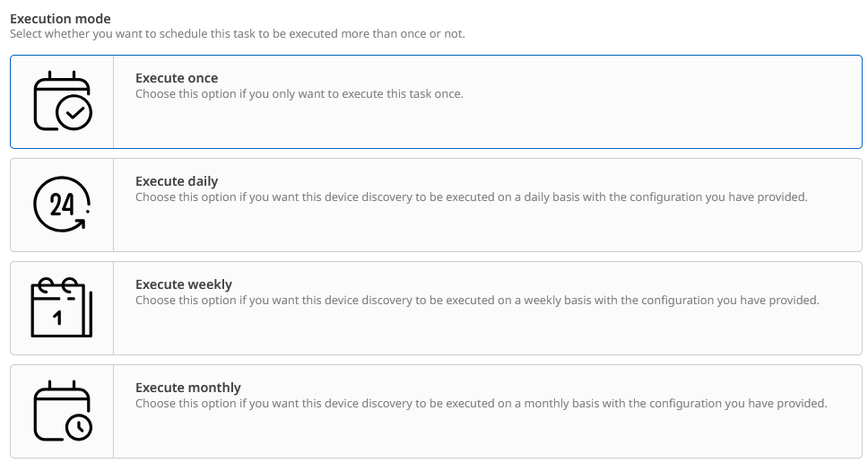Click the calendar-with-clock Execute monthly icon
This screenshot has width=868, height=463.
[62, 411]
